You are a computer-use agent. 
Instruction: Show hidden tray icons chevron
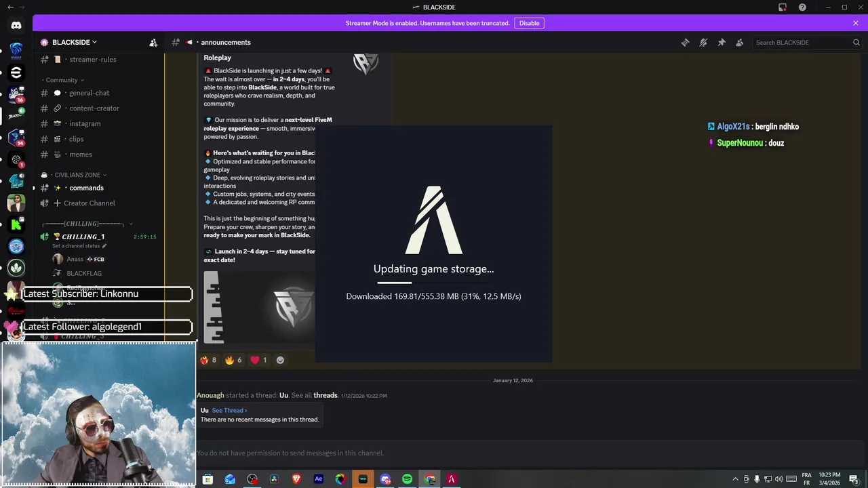tap(735, 479)
